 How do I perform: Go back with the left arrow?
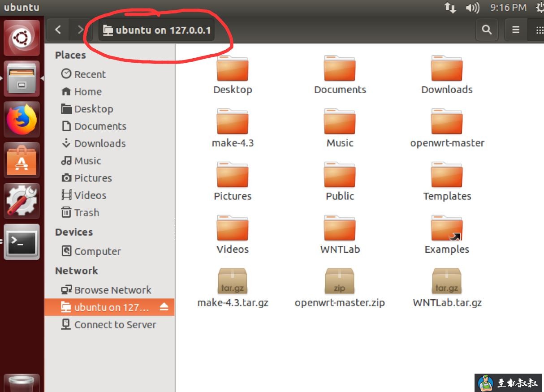pos(58,30)
